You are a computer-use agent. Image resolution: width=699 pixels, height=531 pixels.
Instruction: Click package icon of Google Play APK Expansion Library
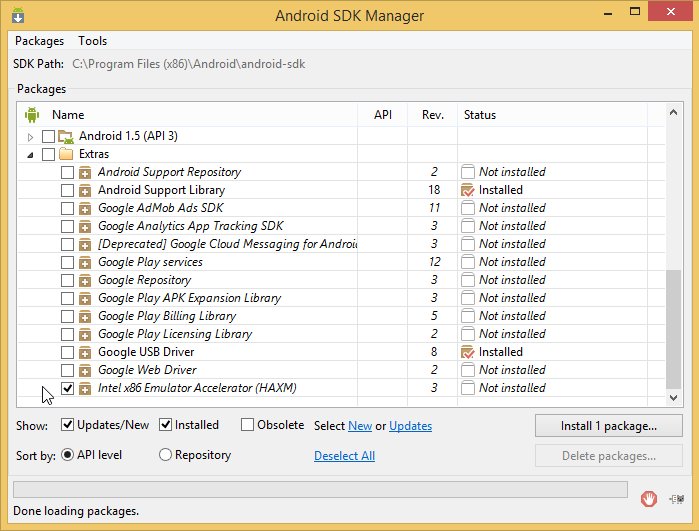coord(85,298)
